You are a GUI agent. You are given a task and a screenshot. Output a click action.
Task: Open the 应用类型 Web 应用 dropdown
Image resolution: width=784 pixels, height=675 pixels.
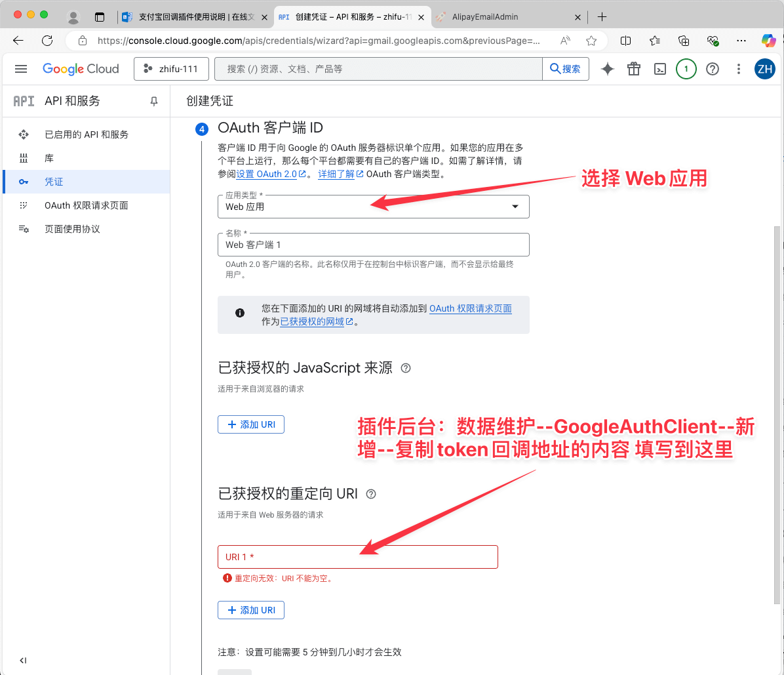click(x=374, y=207)
